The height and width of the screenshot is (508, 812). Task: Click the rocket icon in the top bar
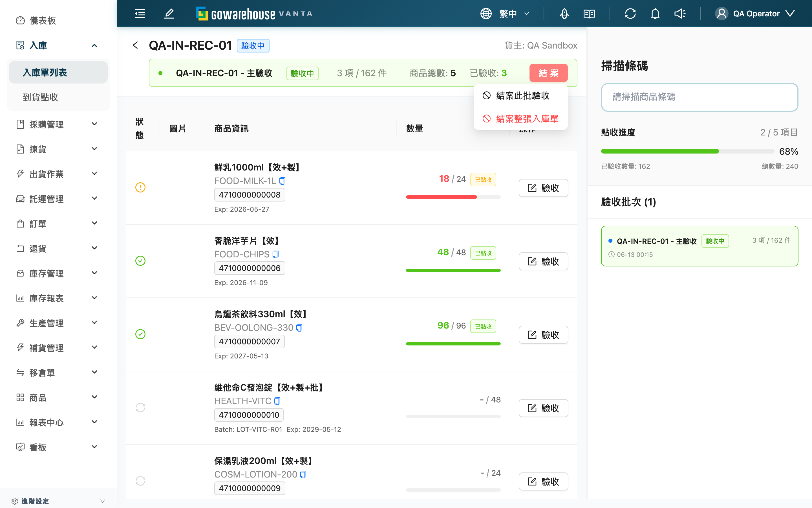tap(564, 14)
